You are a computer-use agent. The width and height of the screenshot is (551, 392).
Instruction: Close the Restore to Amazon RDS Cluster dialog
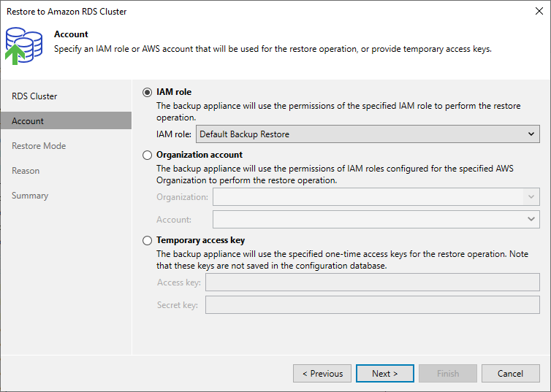pos(539,11)
